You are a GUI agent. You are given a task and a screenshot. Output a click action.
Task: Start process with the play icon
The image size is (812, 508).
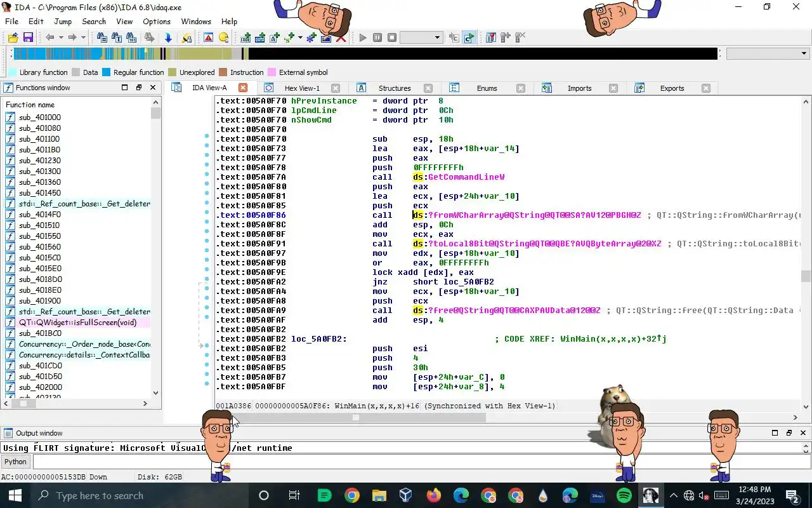[x=362, y=37]
